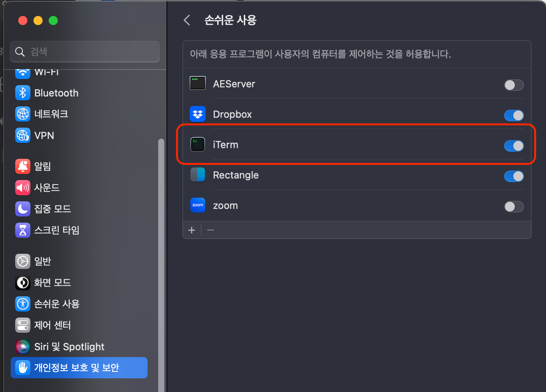Click the 손쉬운 사용 accessibility icon in sidebar
Screen dimensions: 546x392
[23, 304]
